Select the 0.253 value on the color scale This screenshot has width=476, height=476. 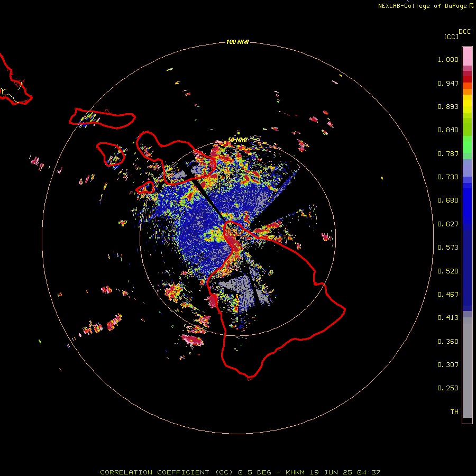[448, 388]
